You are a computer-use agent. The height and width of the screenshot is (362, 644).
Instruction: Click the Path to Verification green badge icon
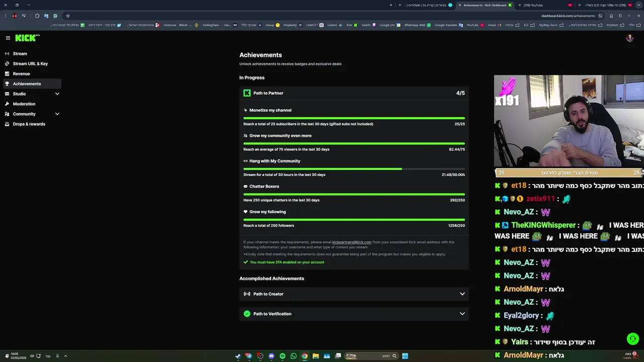(x=247, y=314)
